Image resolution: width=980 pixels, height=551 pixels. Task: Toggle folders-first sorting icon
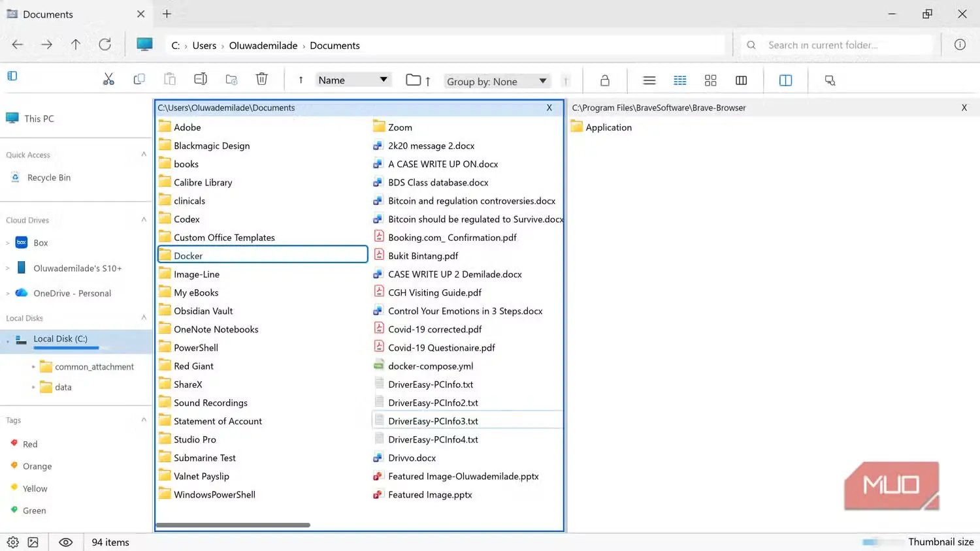tap(418, 80)
